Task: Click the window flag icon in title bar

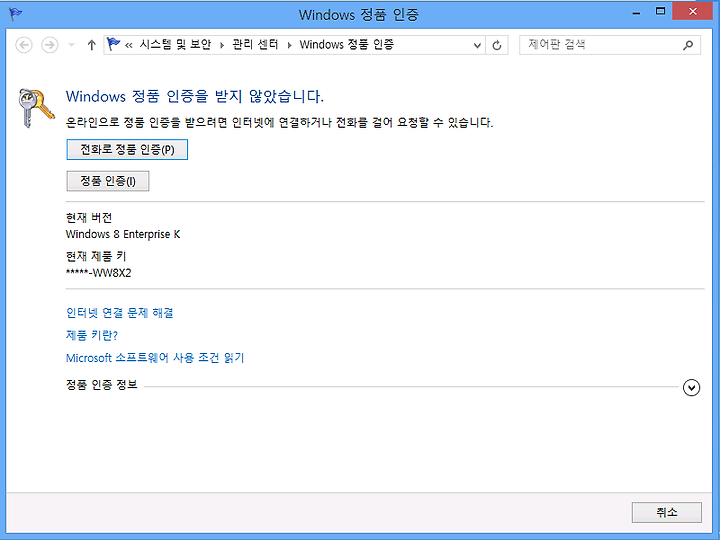Action: (16, 14)
